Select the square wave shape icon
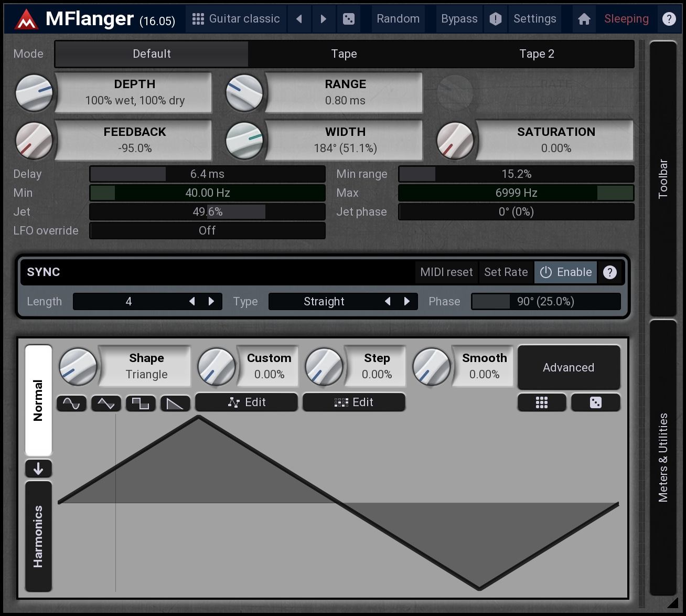The height and width of the screenshot is (616, 686). click(141, 403)
